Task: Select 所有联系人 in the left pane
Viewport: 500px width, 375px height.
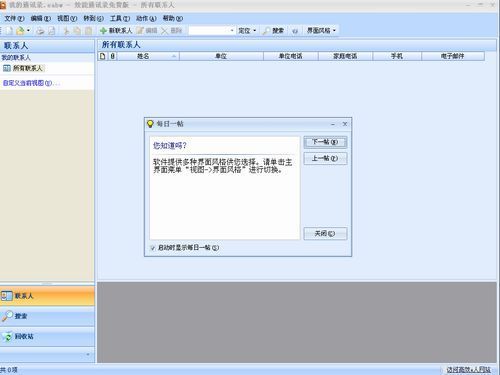Action: point(23,68)
